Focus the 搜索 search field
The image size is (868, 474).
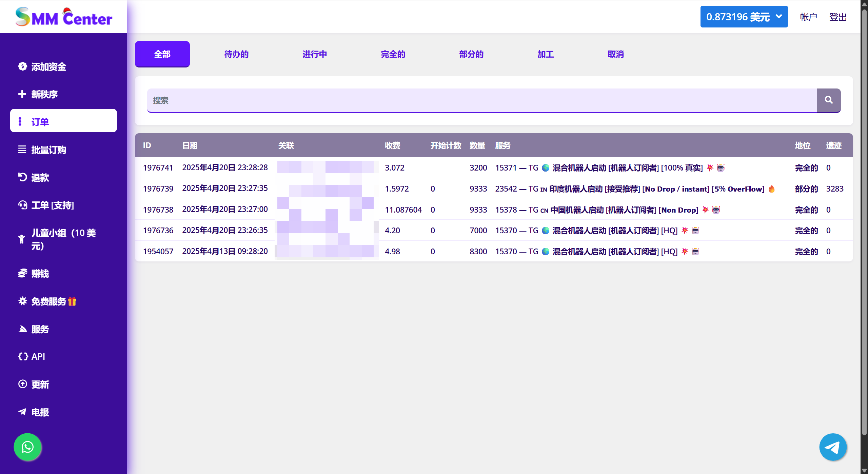482,100
